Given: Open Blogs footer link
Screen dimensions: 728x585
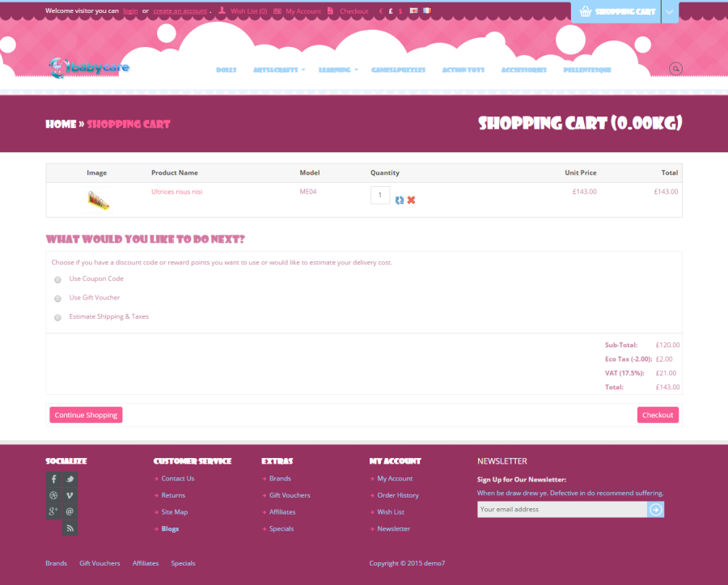Looking at the screenshot, I should click(170, 529).
